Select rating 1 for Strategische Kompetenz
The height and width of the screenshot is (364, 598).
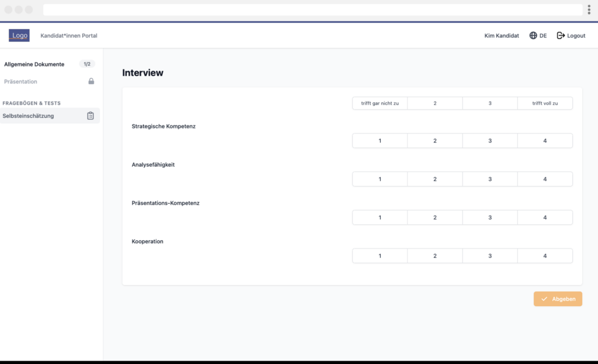pyautogui.click(x=380, y=141)
